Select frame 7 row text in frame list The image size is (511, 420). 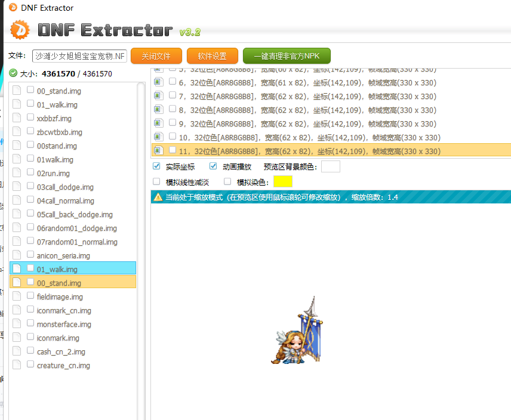point(307,97)
